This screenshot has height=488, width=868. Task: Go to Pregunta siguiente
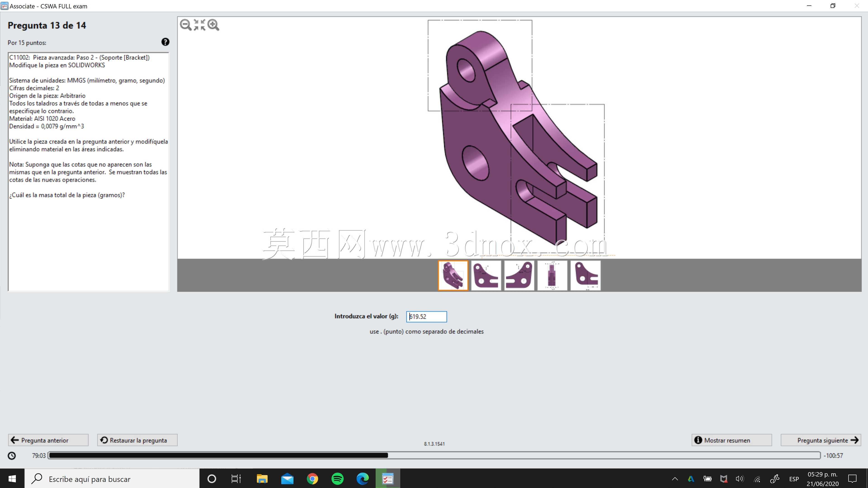pos(821,440)
